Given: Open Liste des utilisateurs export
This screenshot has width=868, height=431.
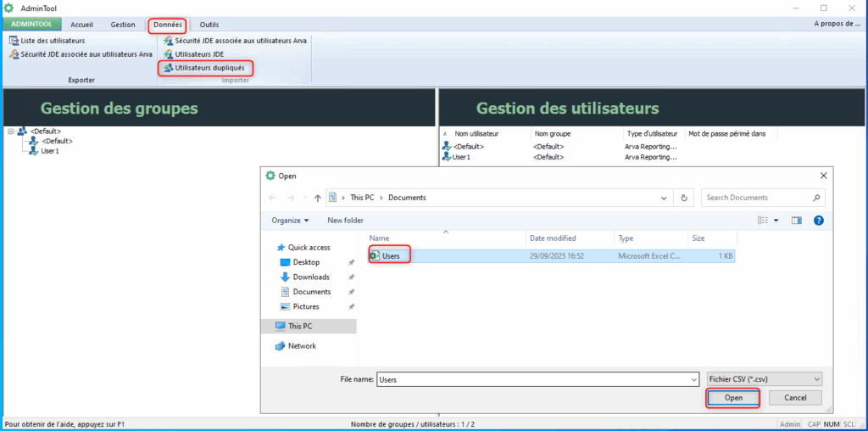Looking at the screenshot, I should (53, 40).
